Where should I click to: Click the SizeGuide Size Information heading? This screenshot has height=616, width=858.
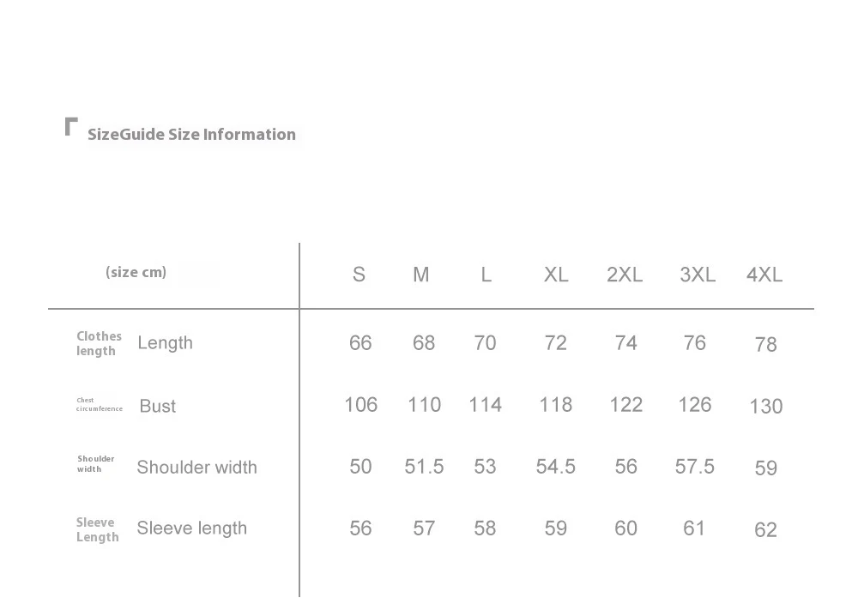click(191, 135)
